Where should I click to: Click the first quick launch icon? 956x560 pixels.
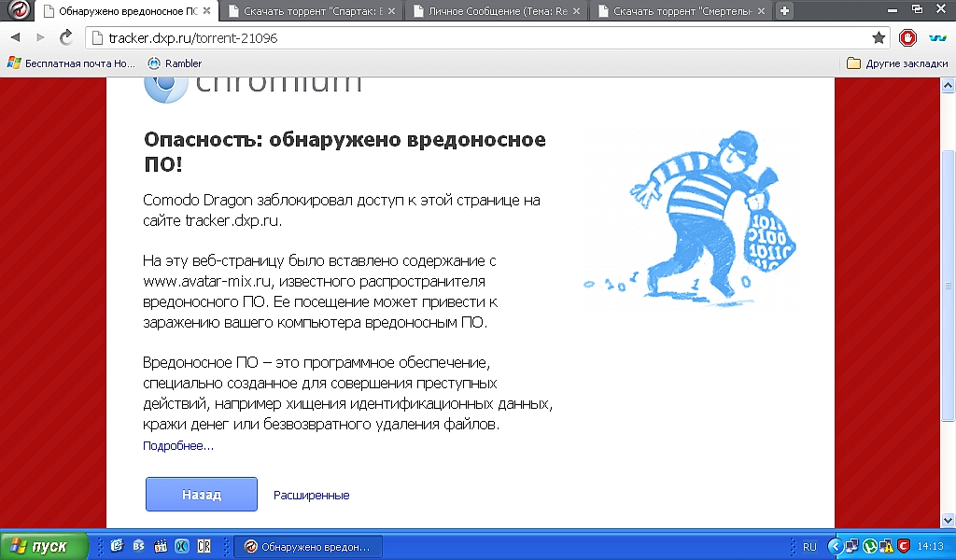click(x=117, y=546)
